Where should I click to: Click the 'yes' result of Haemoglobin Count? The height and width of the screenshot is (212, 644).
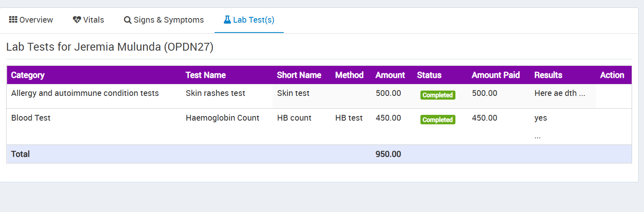[541, 118]
